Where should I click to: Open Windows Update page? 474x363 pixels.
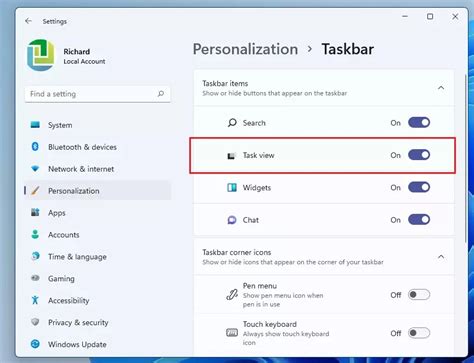click(97, 344)
